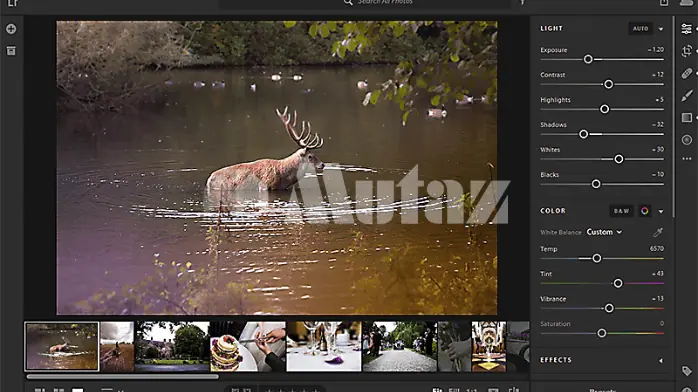
Task: Pick the White Balance eyedropper
Action: [657, 232]
